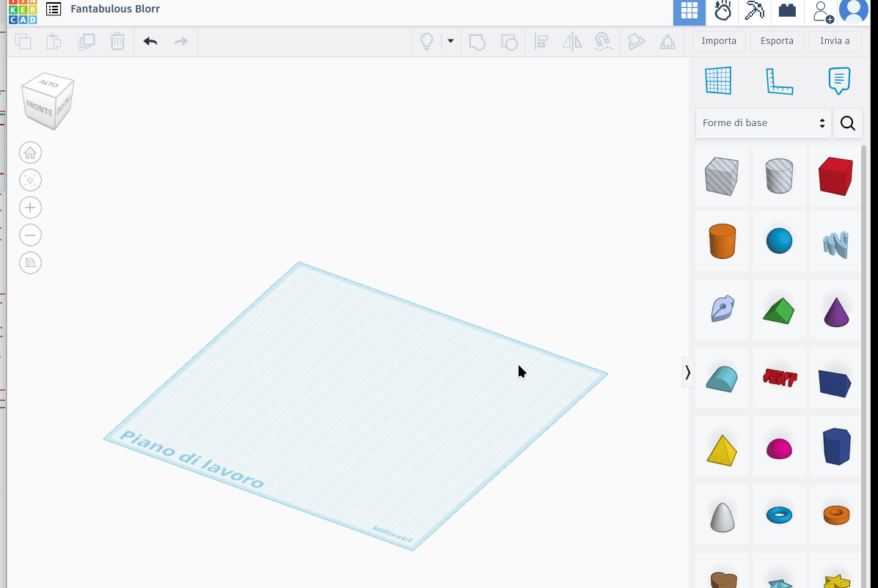This screenshot has width=878, height=588.
Task: Select the Workplane grid tool
Action: coord(718,81)
